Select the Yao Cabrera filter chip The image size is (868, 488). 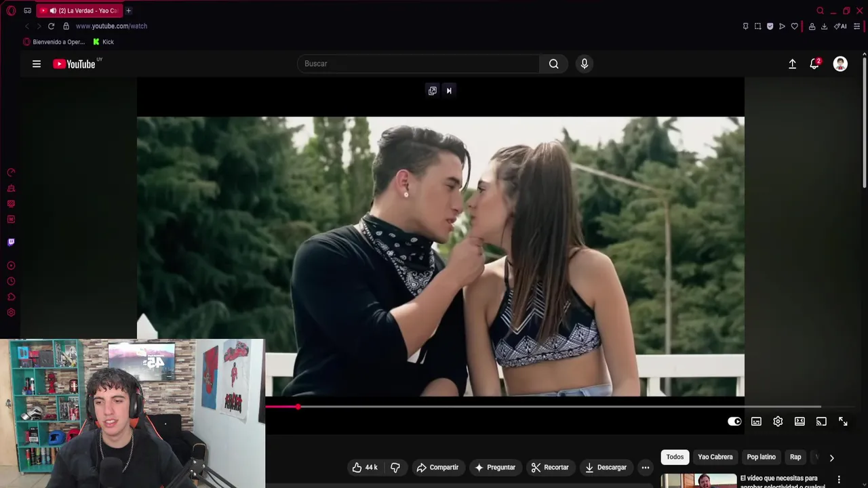[715, 457]
